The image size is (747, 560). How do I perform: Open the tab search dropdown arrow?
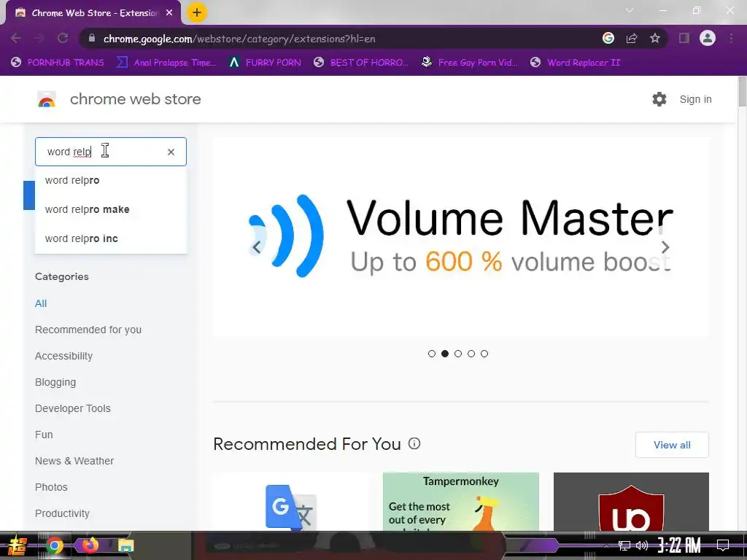[630, 10]
